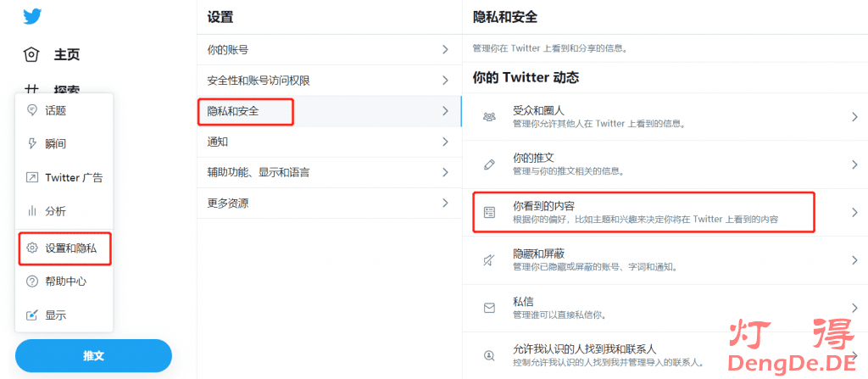Click the blue 推文 button

[93, 356]
